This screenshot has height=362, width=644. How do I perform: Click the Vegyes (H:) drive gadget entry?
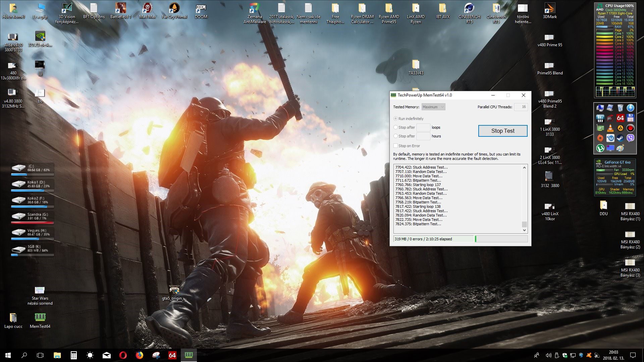33,234
